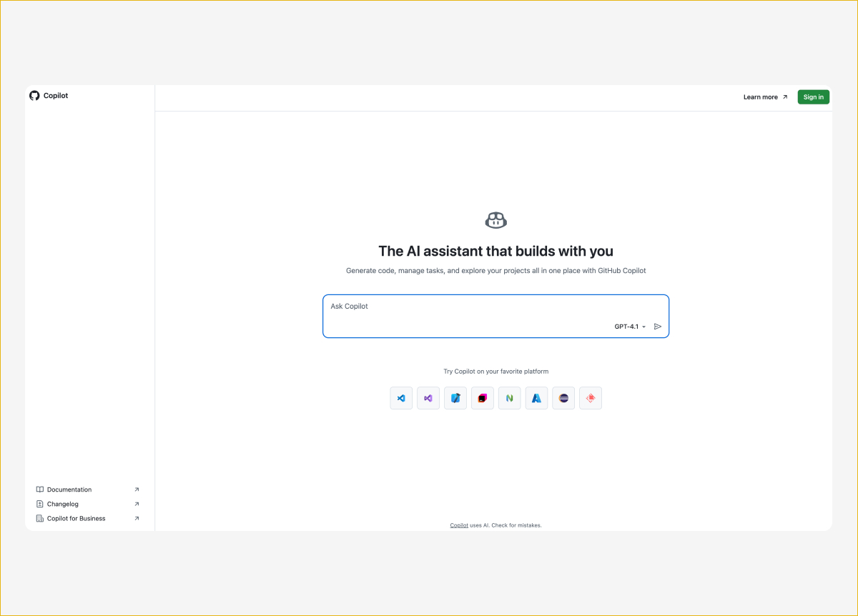Open Copilot in Visual Studio Code
This screenshot has width=858, height=616.
401,398
